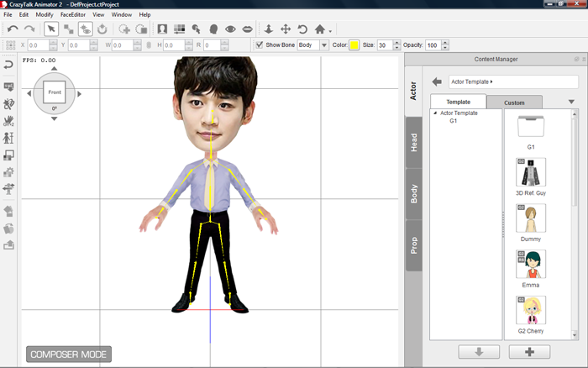Open the Content Manager options triangle
Image resolution: width=588 pixels, height=368 pixels.
(x=571, y=102)
